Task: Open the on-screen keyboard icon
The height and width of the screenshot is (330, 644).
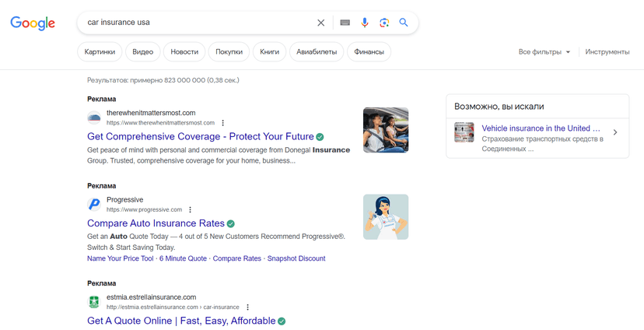Action: tap(345, 23)
